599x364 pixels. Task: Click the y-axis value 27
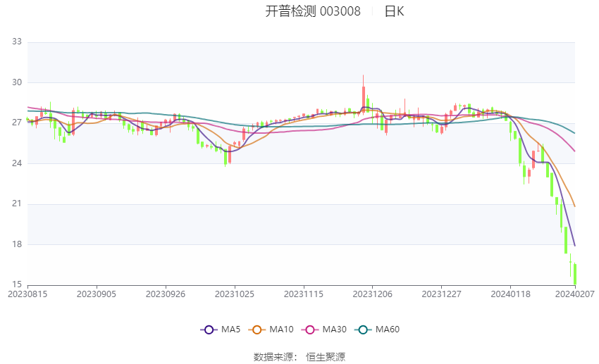click(x=17, y=123)
